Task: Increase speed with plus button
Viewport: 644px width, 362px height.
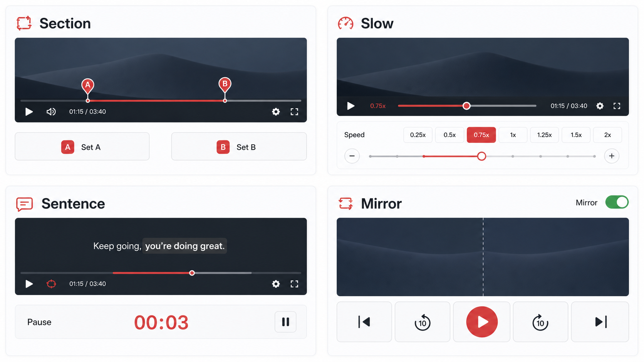Action: click(x=612, y=156)
